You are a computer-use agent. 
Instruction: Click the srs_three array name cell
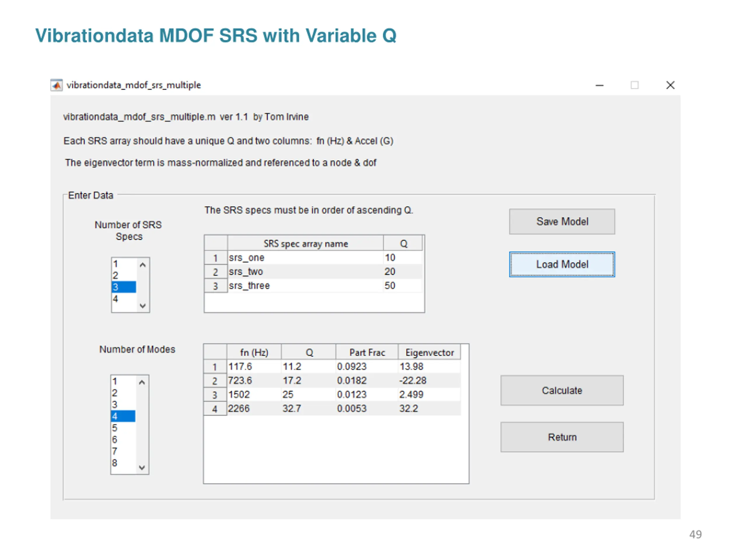click(305, 286)
